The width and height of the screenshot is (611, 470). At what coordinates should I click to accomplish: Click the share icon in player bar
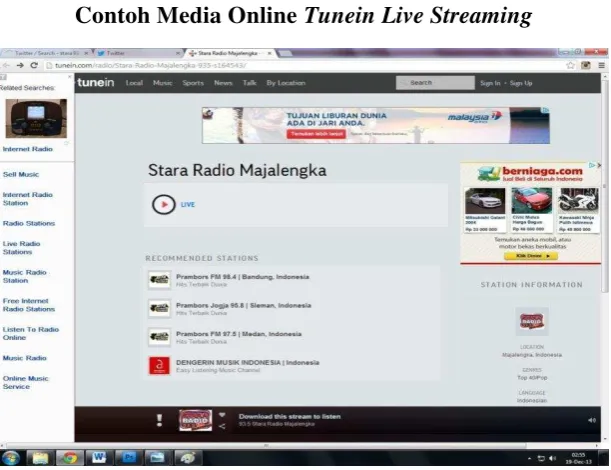pyautogui.click(x=222, y=426)
